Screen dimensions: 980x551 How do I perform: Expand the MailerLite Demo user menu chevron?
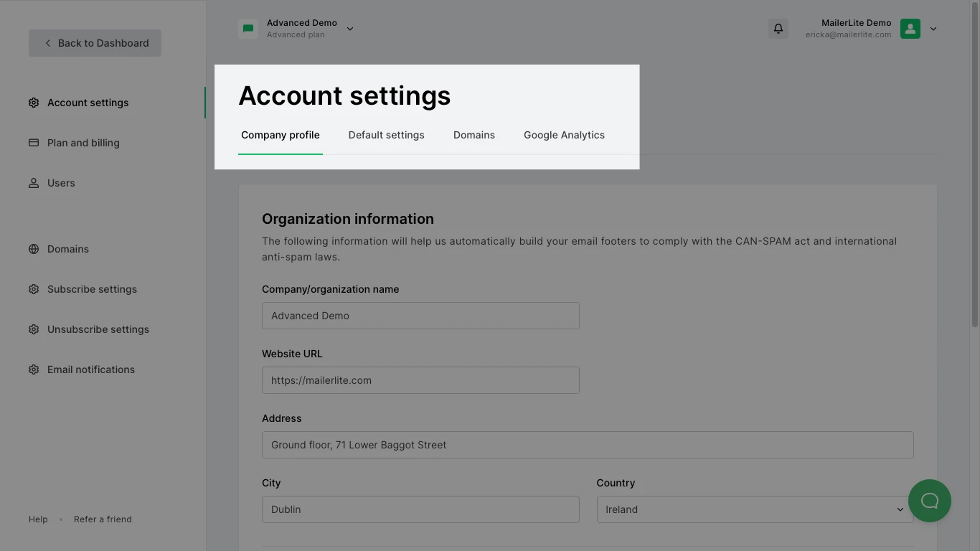coord(933,29)
